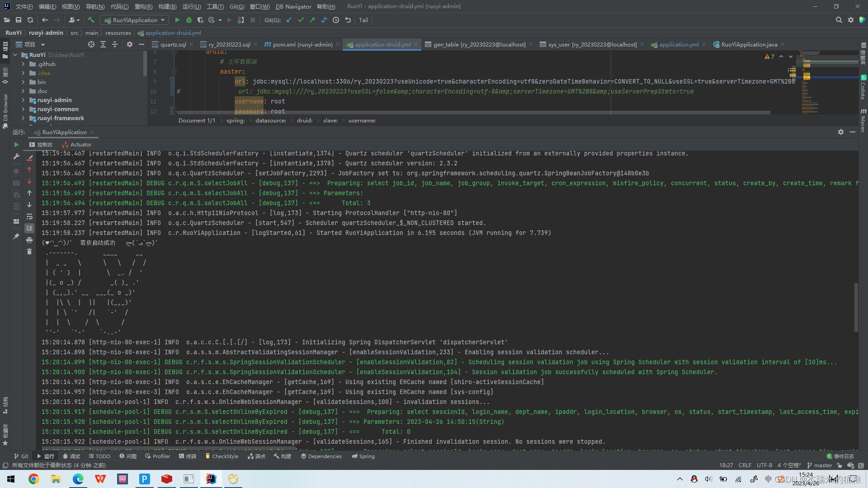The image size is (868, 488).
Task: Click the green Run button in toolbar
Action: coord(177,20)
